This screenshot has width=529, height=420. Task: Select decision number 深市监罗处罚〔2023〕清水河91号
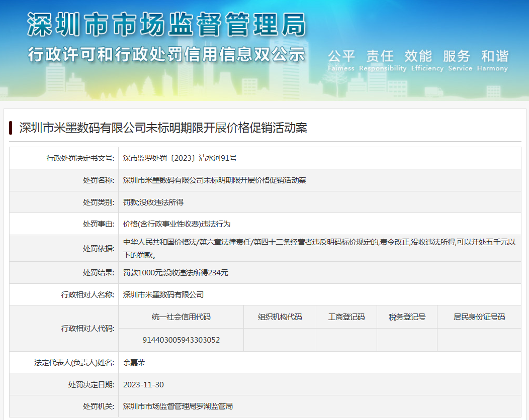pos(180,158)
